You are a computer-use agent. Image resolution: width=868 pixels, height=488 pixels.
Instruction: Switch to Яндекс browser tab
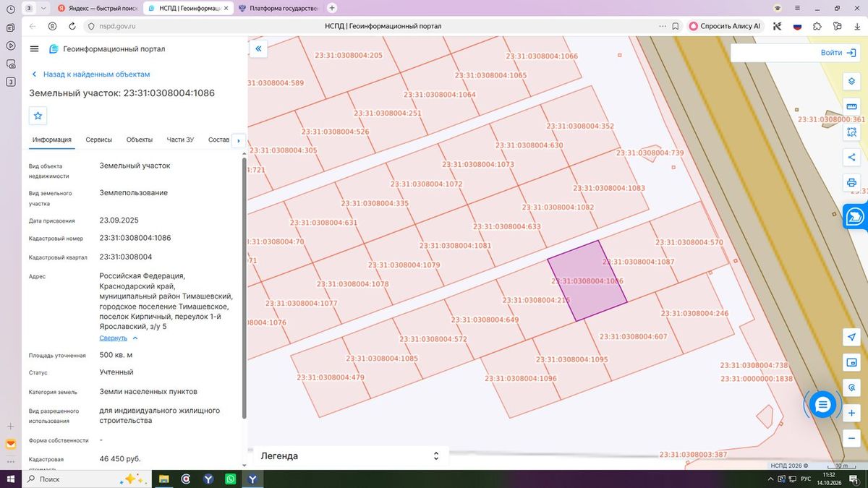(97, 8)
